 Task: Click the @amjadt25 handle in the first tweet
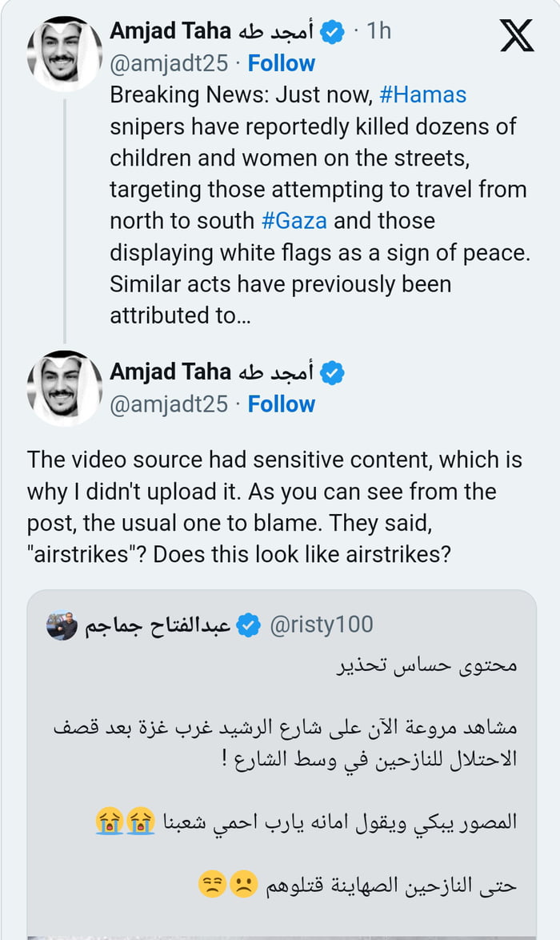pyautogui.click(x=174, y=62)
